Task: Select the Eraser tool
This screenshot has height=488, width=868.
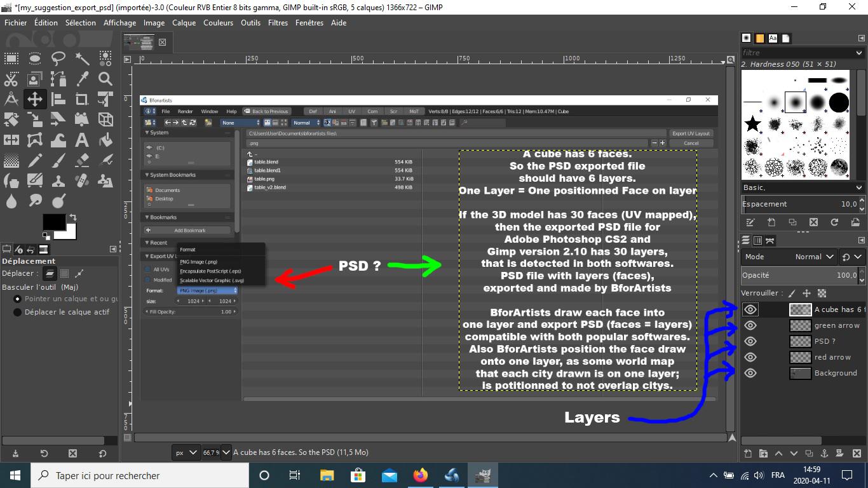Action: tap(82, 160)
